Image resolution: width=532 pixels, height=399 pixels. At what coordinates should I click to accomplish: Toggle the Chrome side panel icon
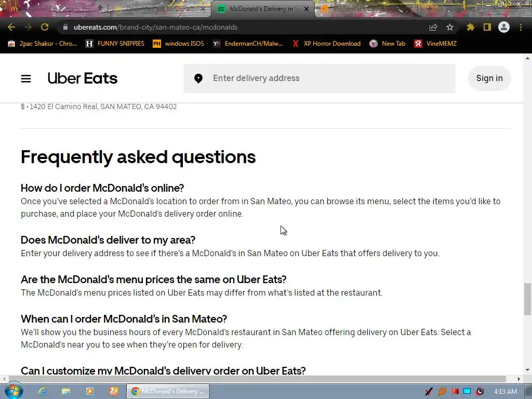[x=487, y=27]
